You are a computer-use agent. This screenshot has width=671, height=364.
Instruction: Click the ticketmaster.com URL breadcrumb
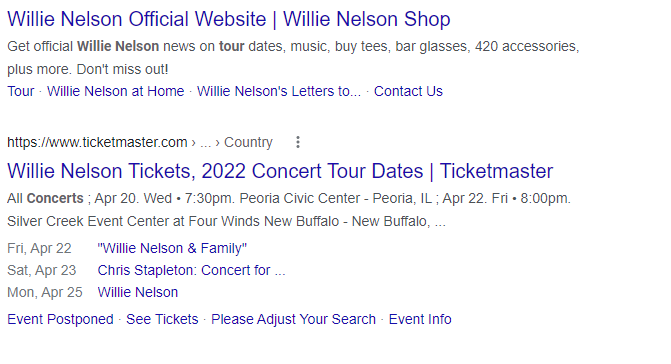pyautogui.click(x=97, y=142)
